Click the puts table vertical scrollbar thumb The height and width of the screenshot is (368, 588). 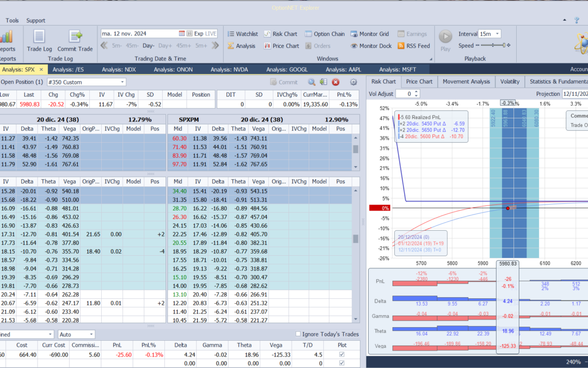(x=356, y=239)
